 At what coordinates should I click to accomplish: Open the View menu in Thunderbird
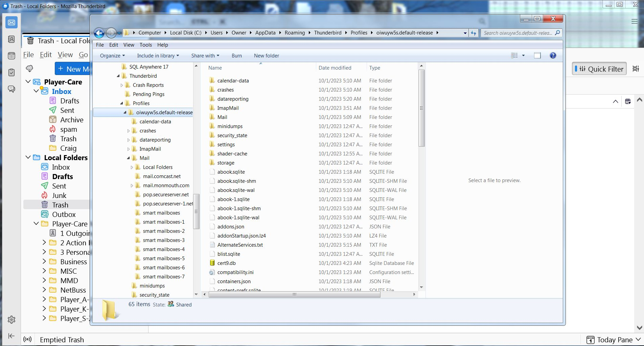(x=65, y=55)
